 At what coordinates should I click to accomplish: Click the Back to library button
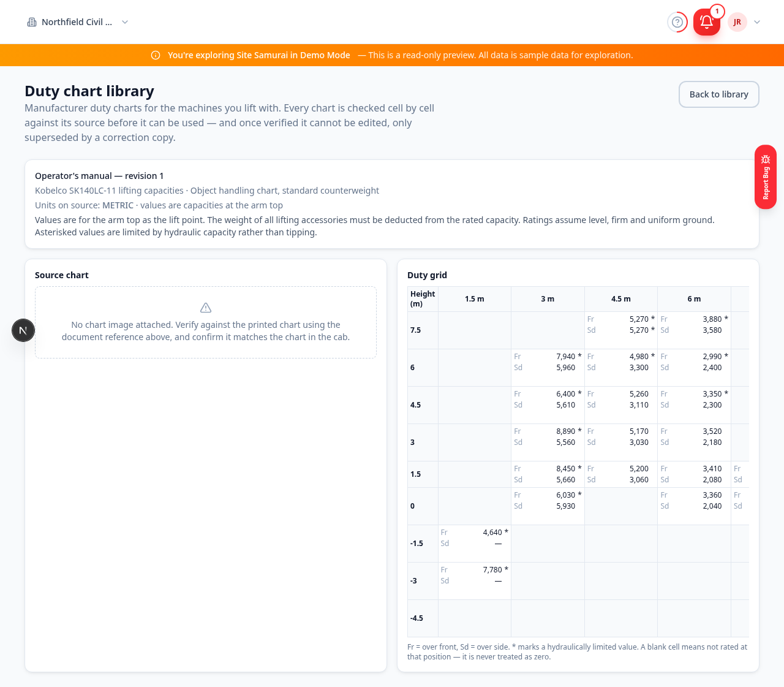719,94
